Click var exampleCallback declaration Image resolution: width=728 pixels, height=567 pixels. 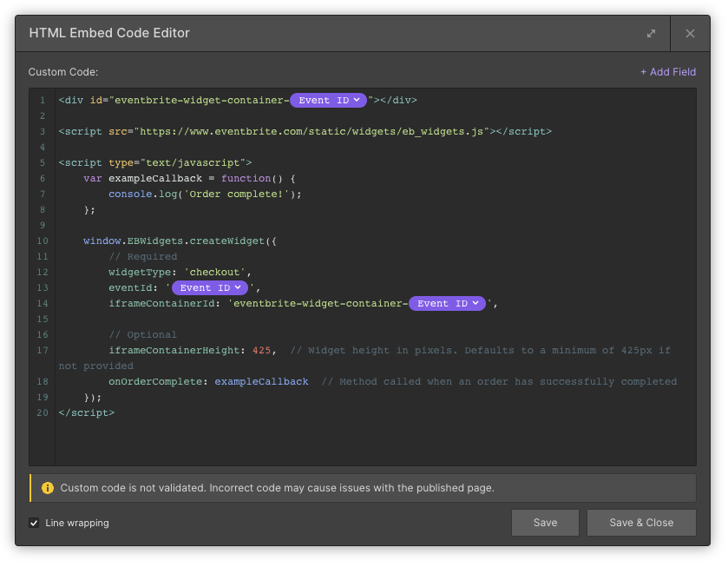coord(189,179)
